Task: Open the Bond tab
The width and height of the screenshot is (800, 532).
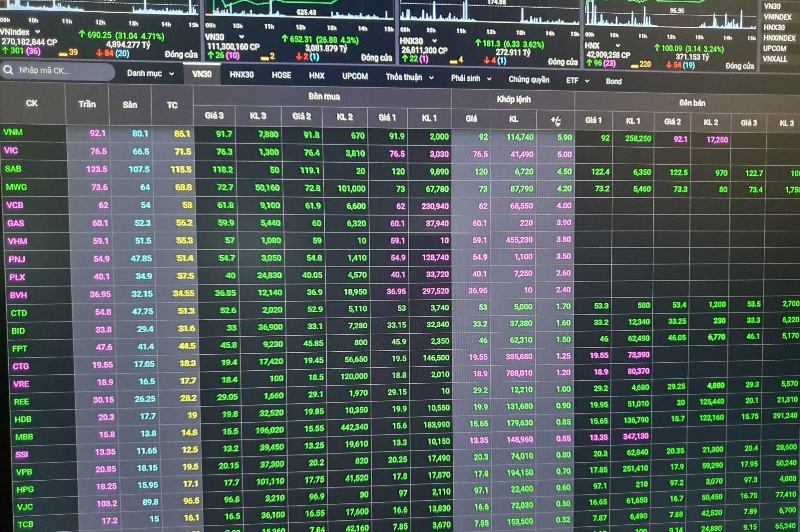Action: (613, 81)
